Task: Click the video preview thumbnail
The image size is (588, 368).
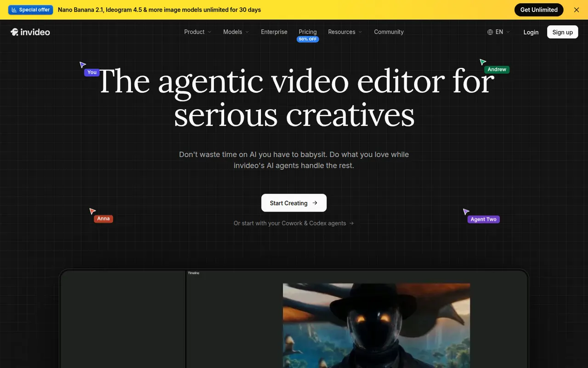Action: (x=376, y=326)
